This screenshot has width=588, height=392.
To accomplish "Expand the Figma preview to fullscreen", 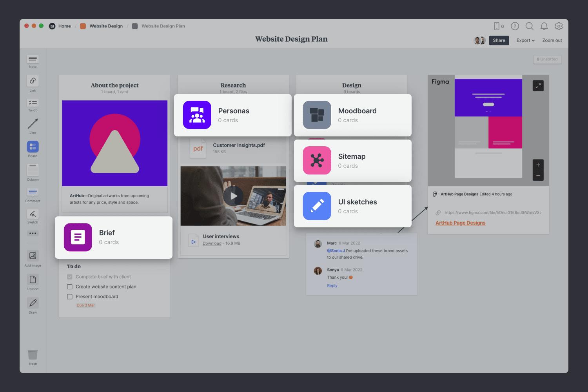I will tap(538, 86).
